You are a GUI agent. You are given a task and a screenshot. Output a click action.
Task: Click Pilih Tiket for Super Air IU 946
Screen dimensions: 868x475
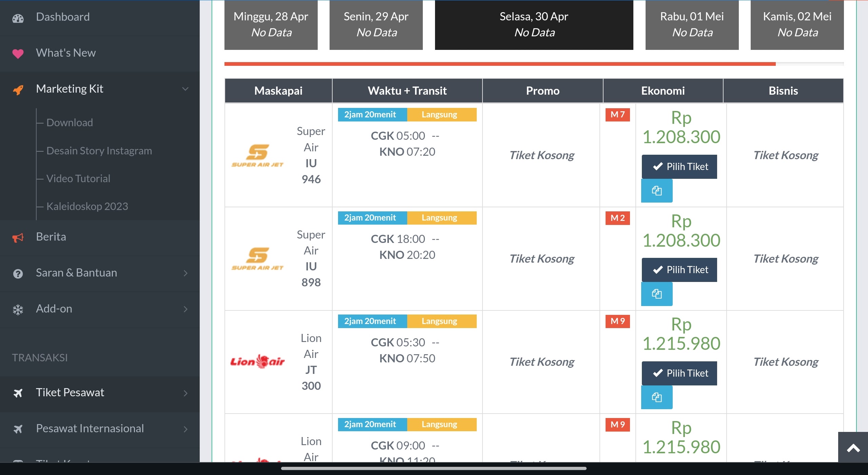(679, 167)
